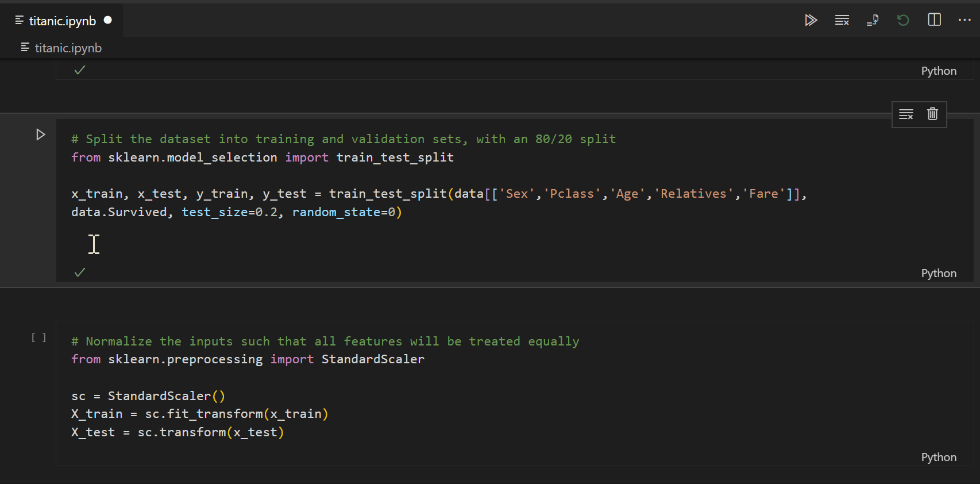The height and width of the screenshot is (484, 980).
Task: Click success checkmark under train_test_split cell
Action: (x=80, y=272)
